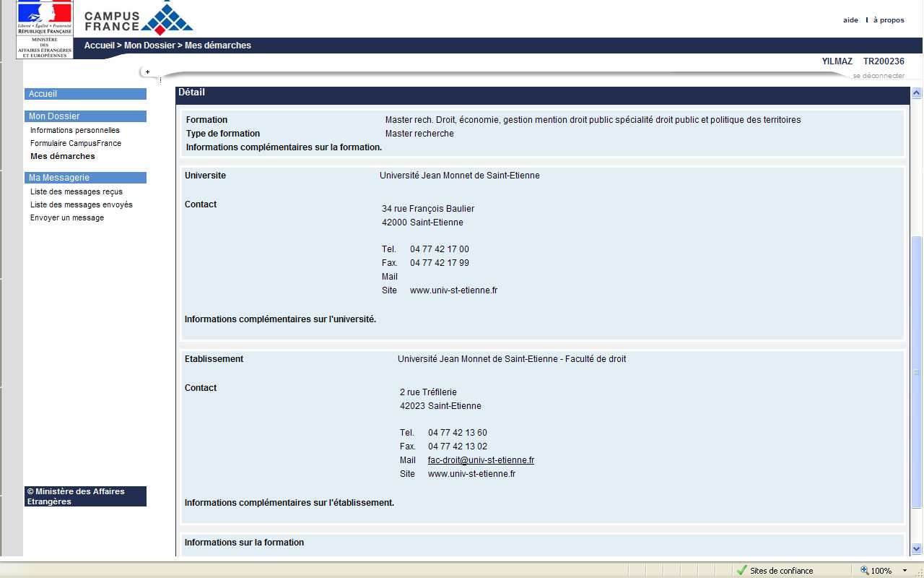This screenshot has height=578, width=924.
Task: Click the République Française ministry logo
Action: tap(45, 29)
